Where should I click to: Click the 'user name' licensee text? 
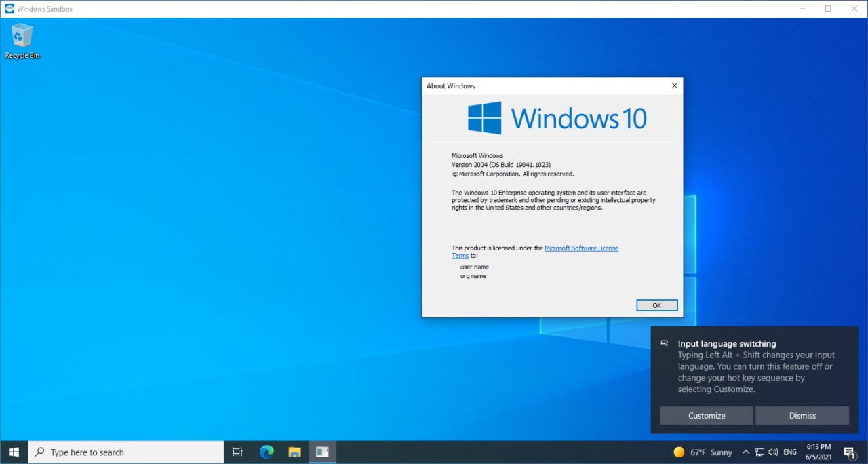click(x=475, y=267)
